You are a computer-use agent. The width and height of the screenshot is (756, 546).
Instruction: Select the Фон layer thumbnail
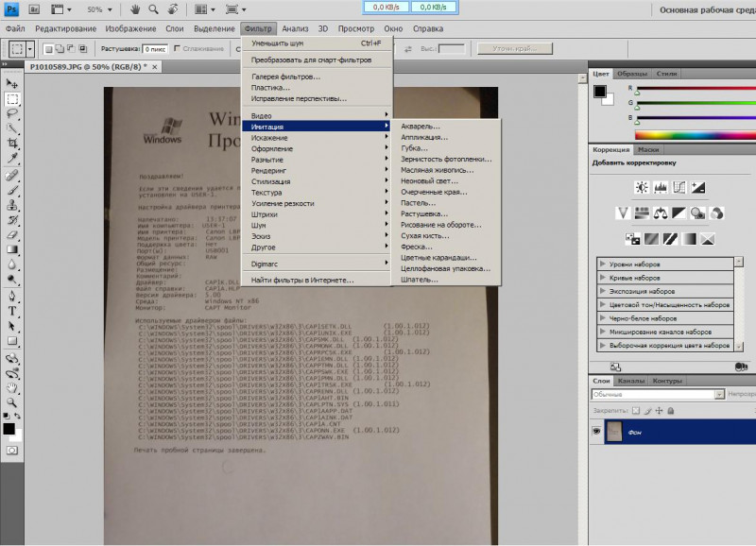pos(614,432)
